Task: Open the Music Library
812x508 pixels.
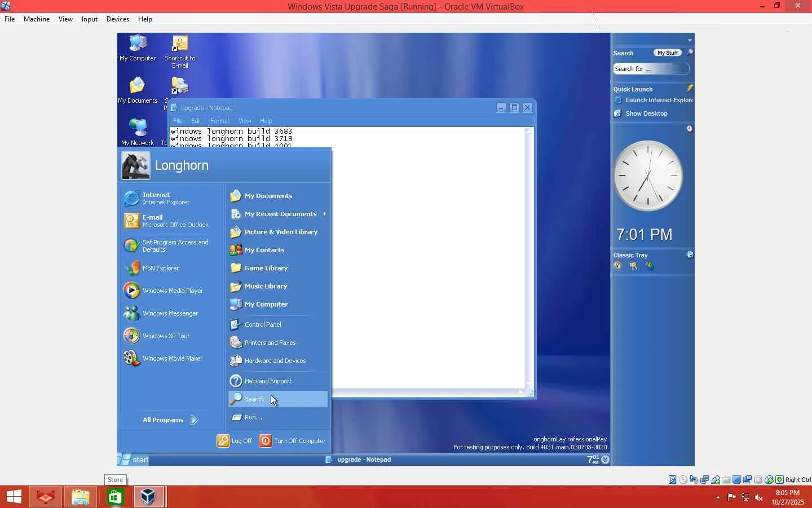Action: [278, 286]
